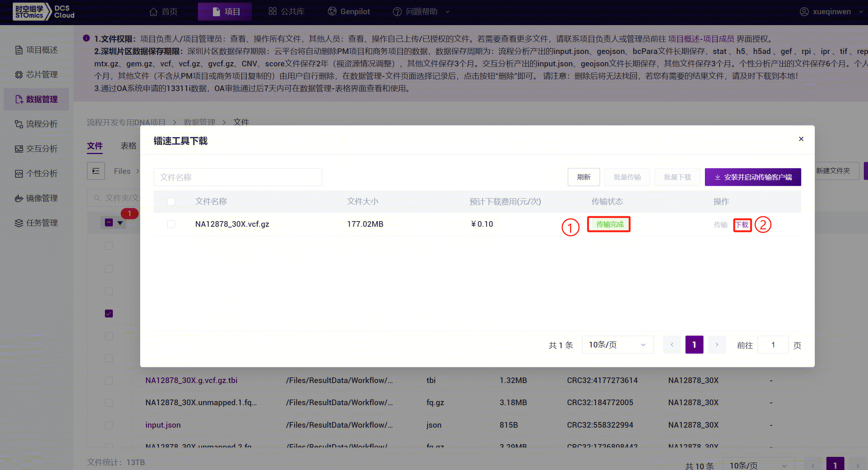Check the NA12878_30X.unmapped.1.fq row checkbox
Screen dimensions: 868x470
[x=109, y=403]
